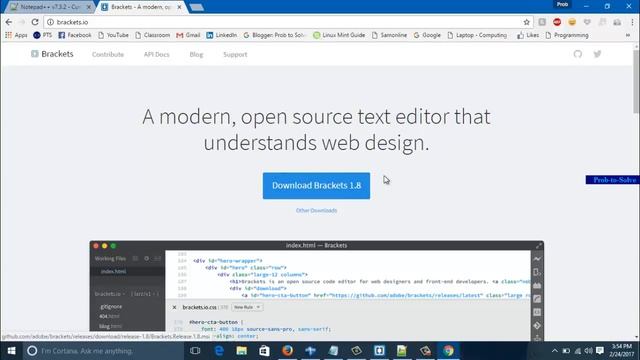Go to the Brackets home logo

coord(52,54)
